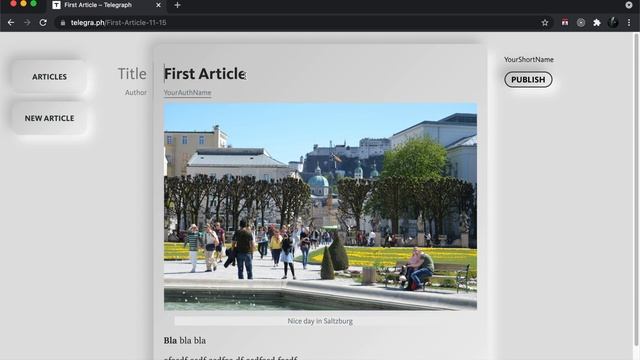
Task: Open a new browser tab
Action: [177, 5]
